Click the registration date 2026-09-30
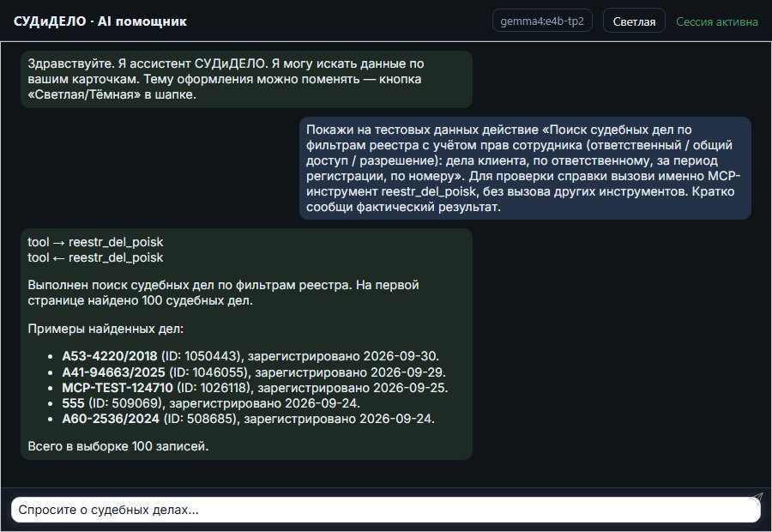Screen dimensions: 772x532 (399, 355)
